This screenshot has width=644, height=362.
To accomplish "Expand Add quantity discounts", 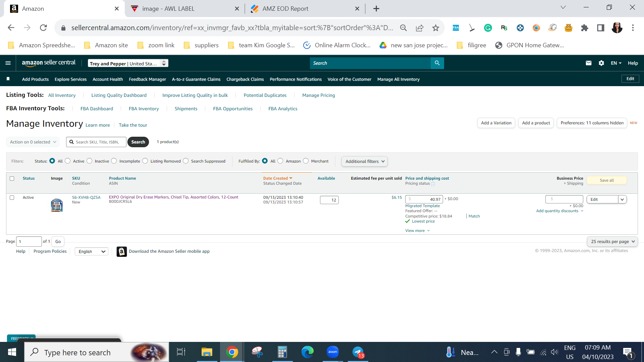I will [x=560, y=211].
